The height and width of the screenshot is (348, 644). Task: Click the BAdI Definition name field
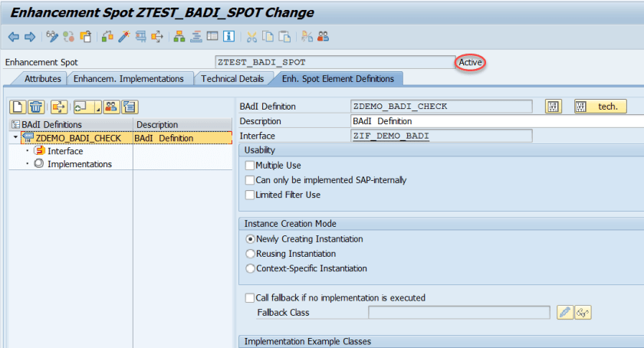(x=442, y=107)
